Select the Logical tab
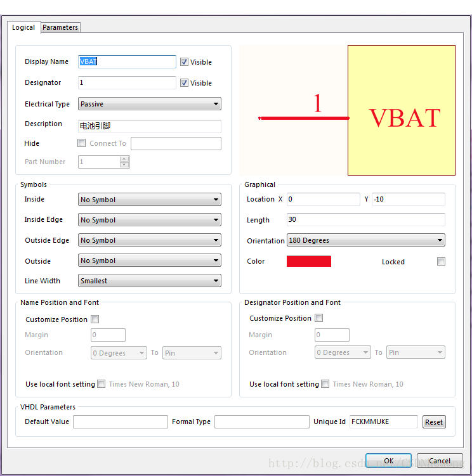Screen dimensions: 472x476 click(x=23, y=27)
